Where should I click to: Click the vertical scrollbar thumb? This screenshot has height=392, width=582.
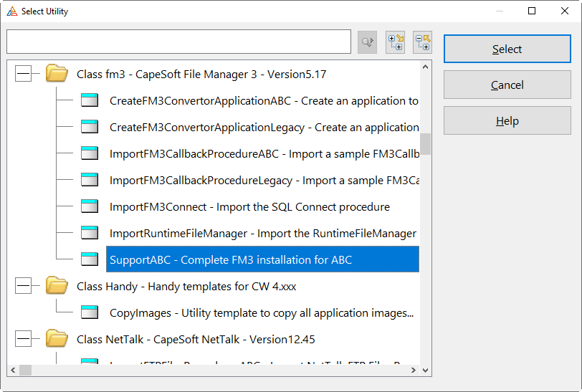[425, 144]
